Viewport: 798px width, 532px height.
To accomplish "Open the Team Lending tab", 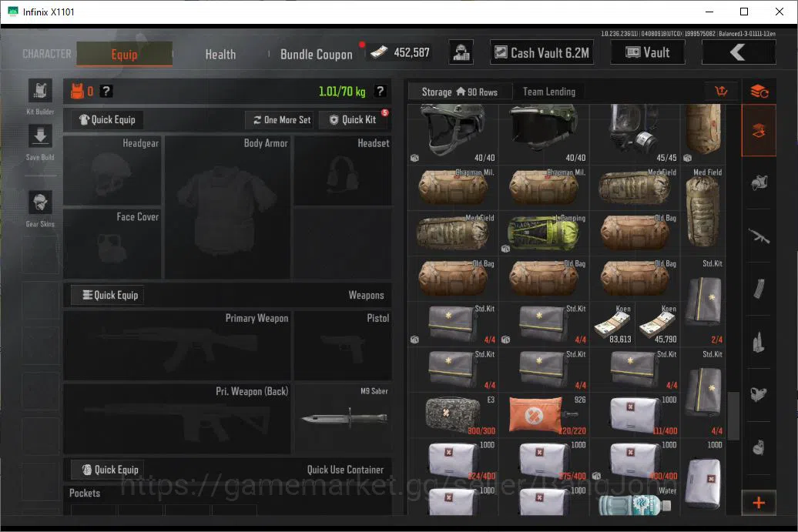I will coord(548,92).
